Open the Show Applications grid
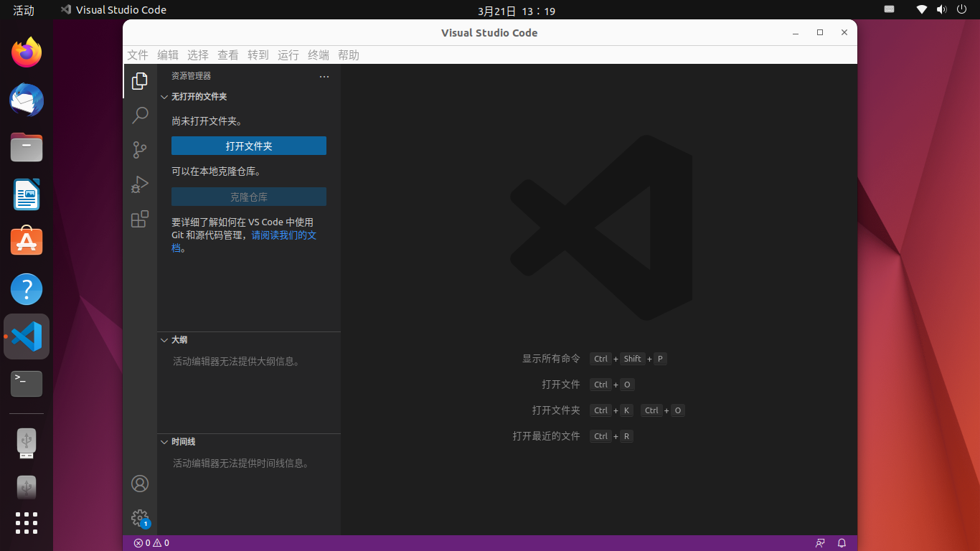980x551 pixels. point(27,523)
